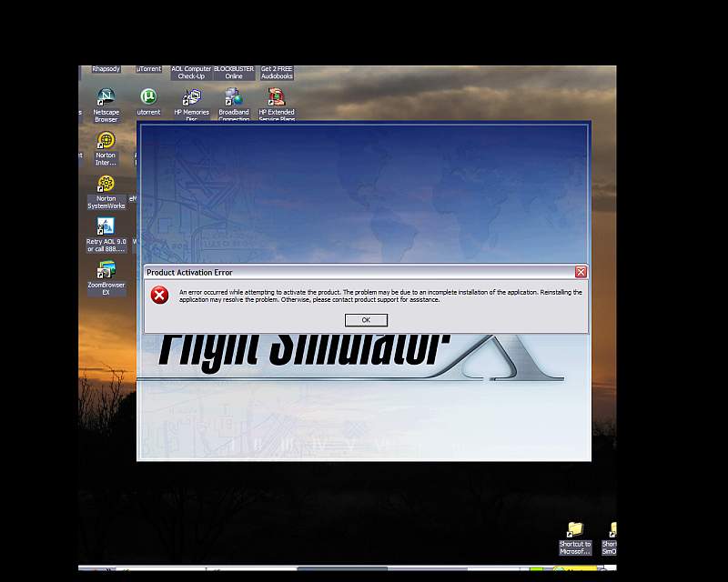Click the HP Memories Disc shortcut icon

point(191,96)
